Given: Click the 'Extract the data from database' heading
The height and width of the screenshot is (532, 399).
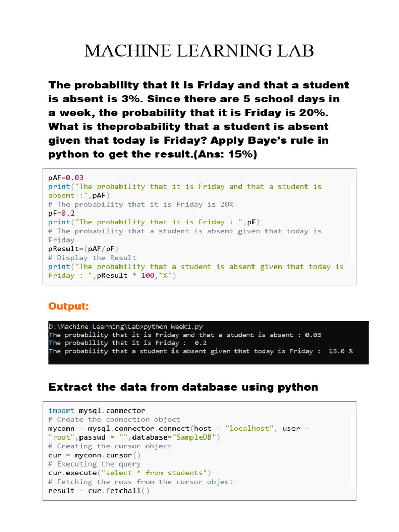Looking at the screenshot, I should pyautogui.click(x=183, y=387).
